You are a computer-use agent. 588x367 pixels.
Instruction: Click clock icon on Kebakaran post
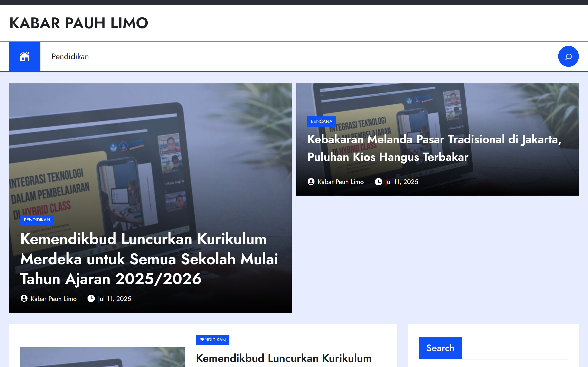[378, 182]
